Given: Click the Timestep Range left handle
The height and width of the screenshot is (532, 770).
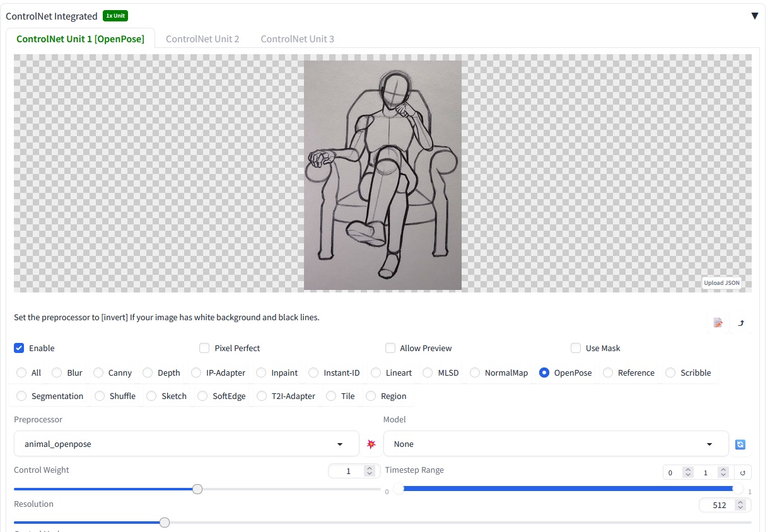Looking at the screenshot, I should coord(399,489).
